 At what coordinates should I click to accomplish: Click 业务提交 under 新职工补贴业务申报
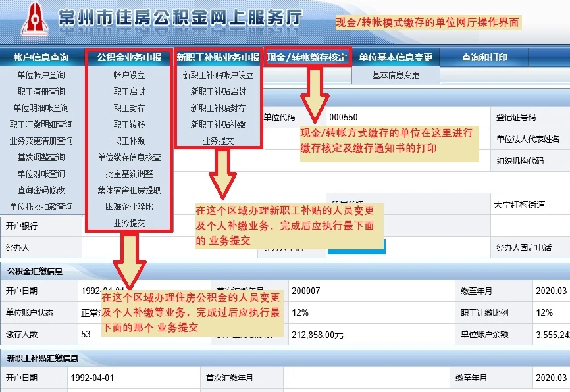(218, 141)
